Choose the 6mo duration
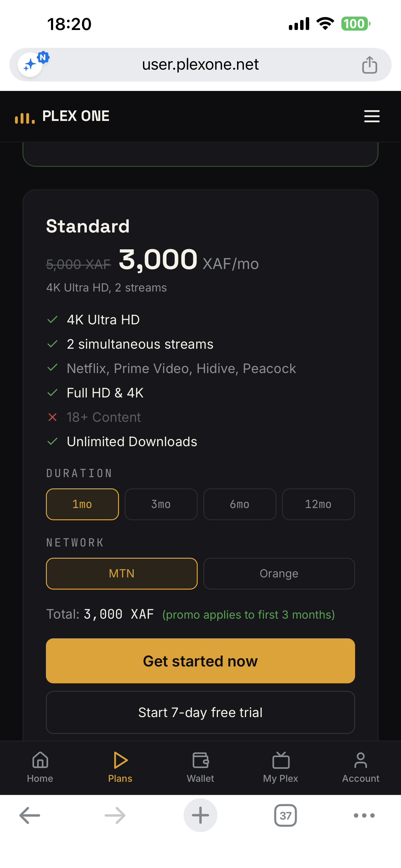The height and width of the screenshot is (868, 401). [240, 504]
